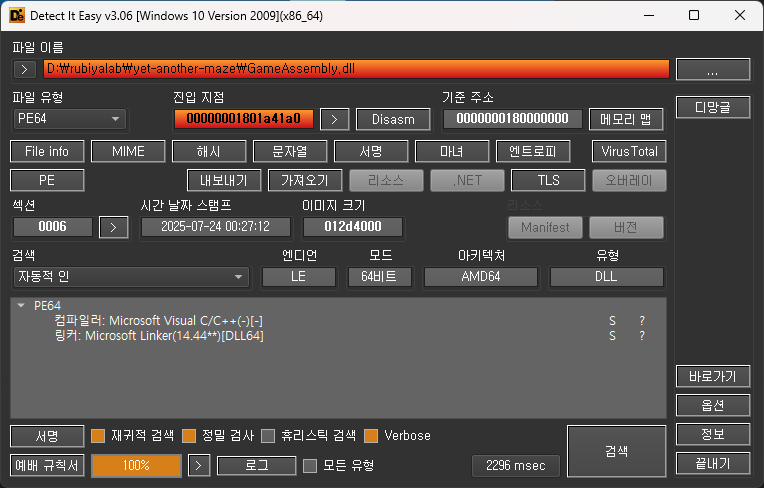Click the 버전 button
This screenshot has width=764, height=488.
[626, 227]
